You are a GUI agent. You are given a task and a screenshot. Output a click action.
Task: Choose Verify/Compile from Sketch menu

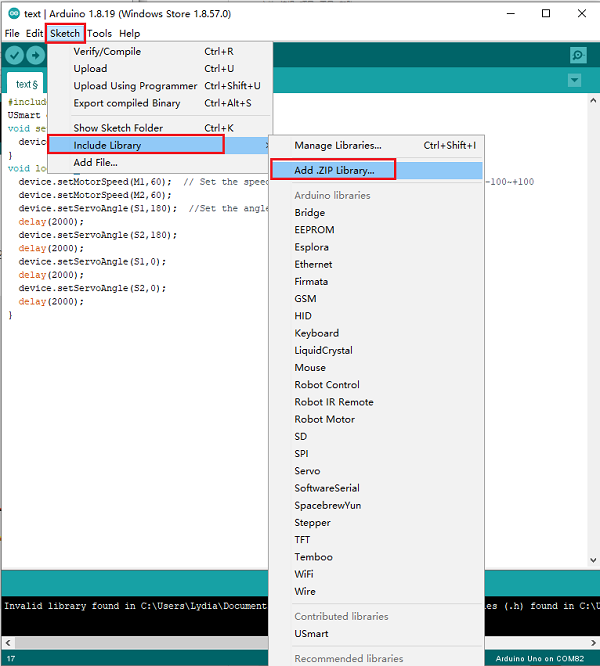click(160, 51)
